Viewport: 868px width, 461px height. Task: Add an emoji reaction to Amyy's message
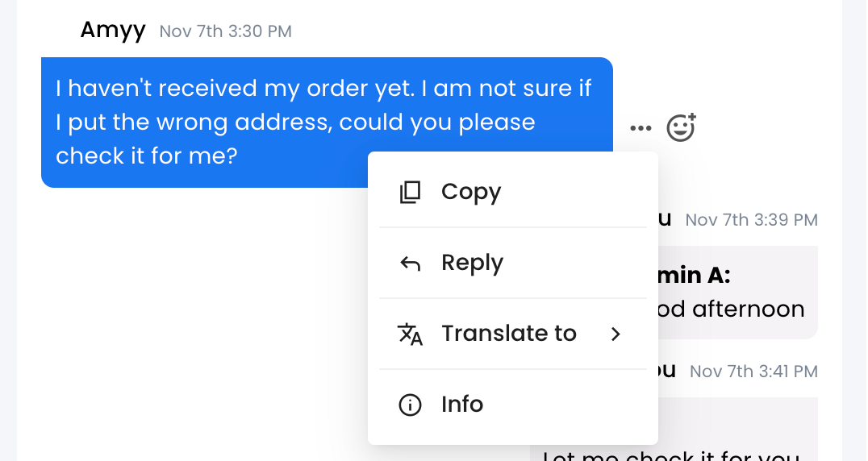point(681,127)
